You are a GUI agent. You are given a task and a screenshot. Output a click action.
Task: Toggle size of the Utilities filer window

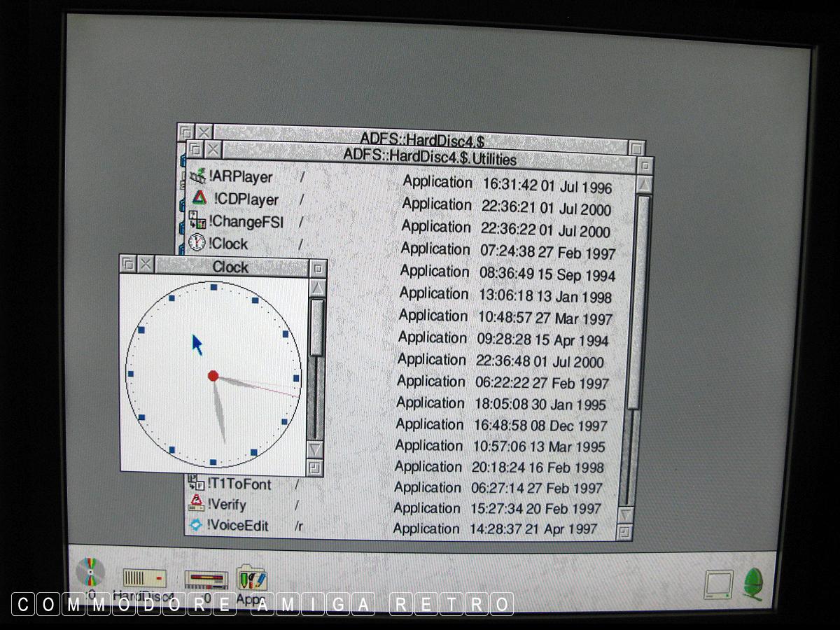[645, 165]
